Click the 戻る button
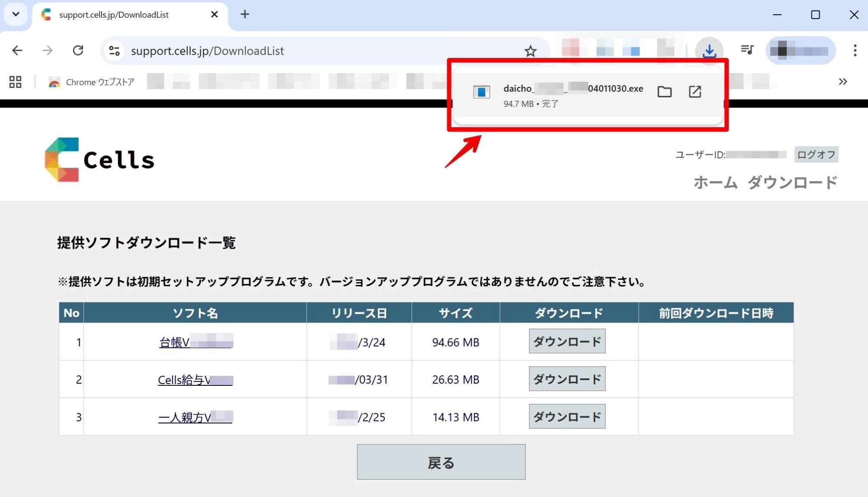This screenshot has height=497, width=868. [441, 462]
